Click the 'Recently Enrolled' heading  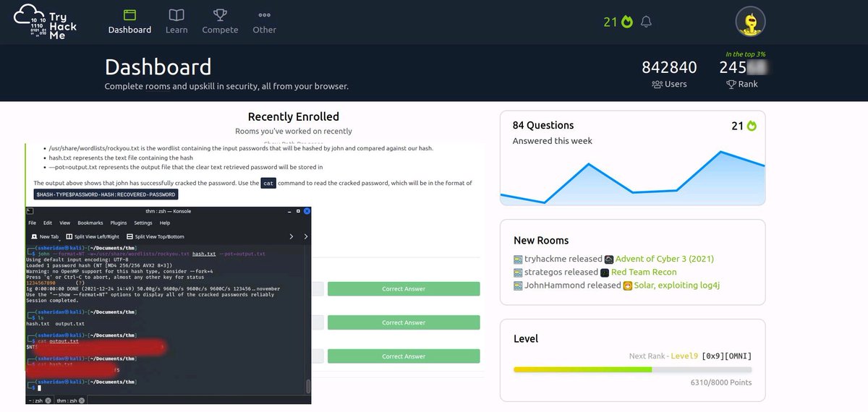[293, 116]
